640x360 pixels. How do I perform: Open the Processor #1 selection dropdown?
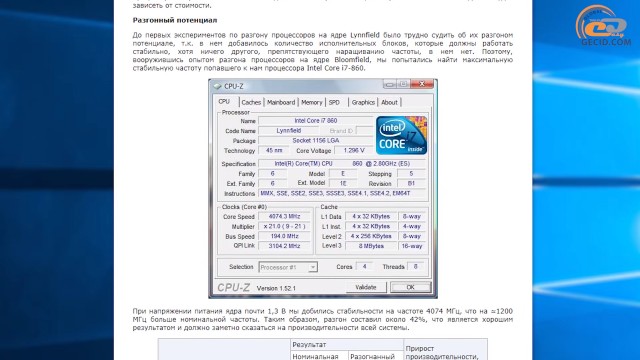(288, 267)
